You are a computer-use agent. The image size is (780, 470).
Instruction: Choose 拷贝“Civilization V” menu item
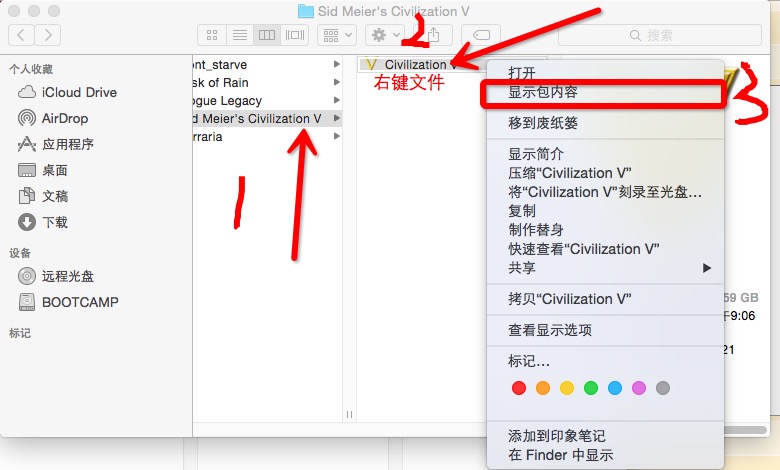[605, 299]
